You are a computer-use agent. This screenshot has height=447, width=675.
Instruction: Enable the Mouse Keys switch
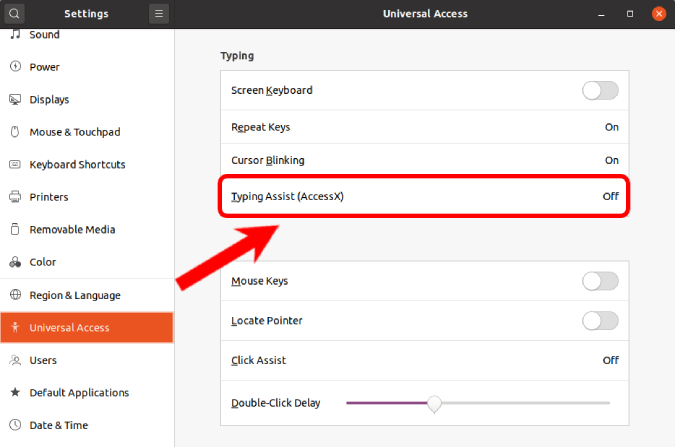[x=600, y=281]
